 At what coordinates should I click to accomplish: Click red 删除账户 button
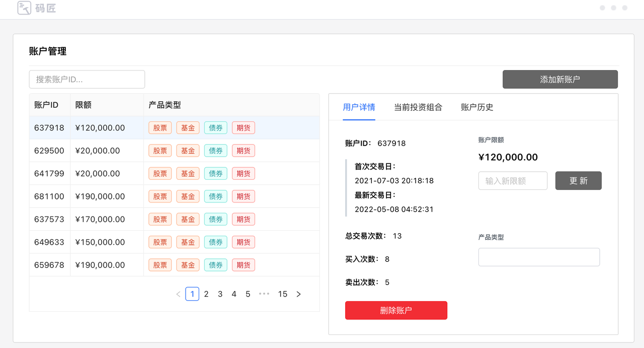(396, 310)
